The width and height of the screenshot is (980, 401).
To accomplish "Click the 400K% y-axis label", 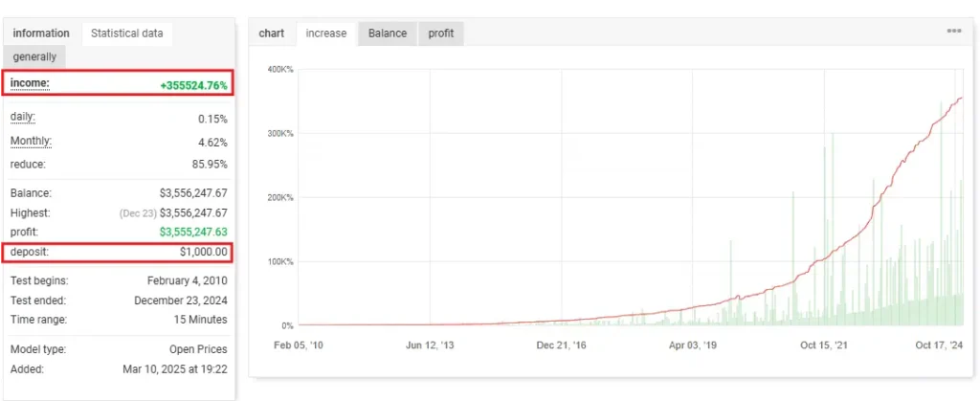I will [x=279, y=70].
